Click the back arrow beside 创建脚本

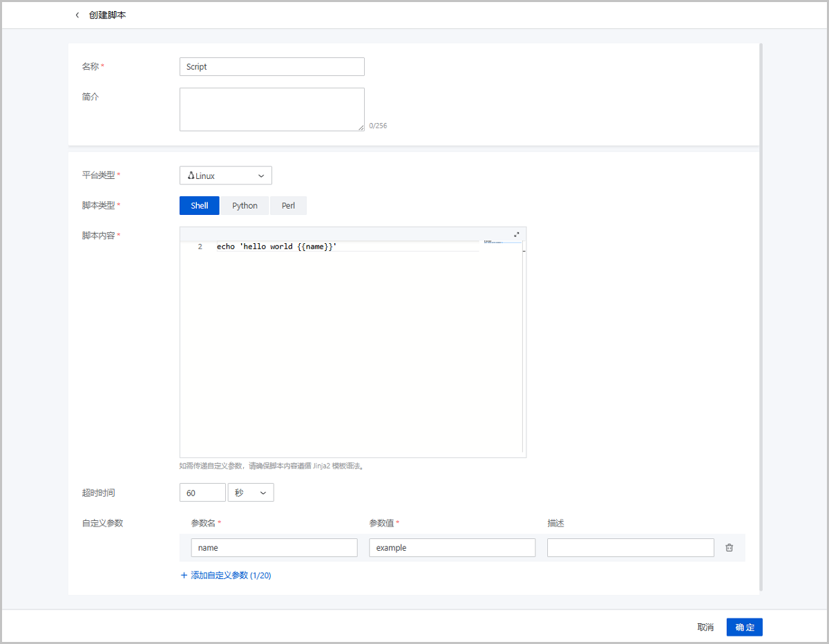(x=77, y=15)
